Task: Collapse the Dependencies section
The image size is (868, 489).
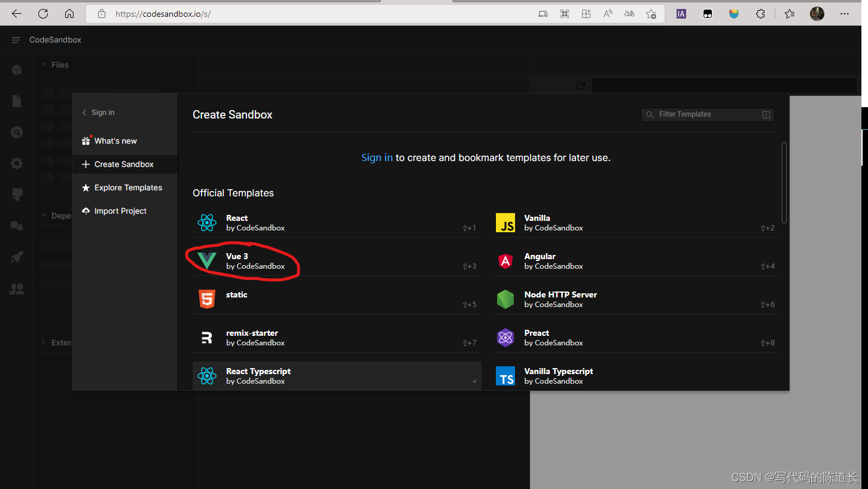Action: [x=56, y=215]
